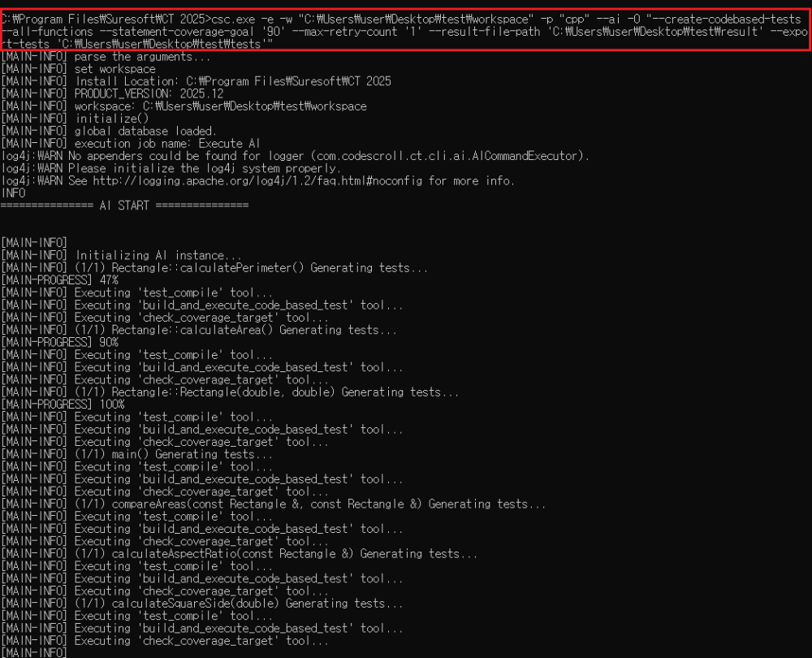Click the 'AI START' banner line

pos(125,206)
